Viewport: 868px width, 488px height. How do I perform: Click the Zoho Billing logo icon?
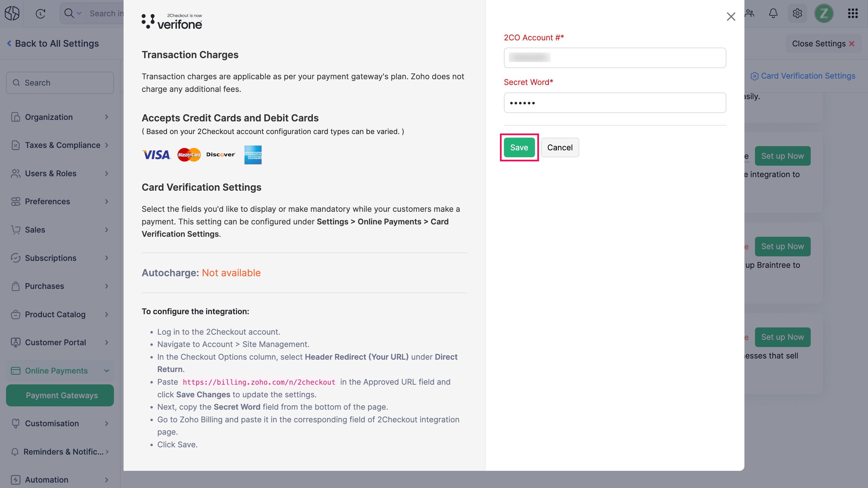pyautogui.click(x=12, y=14)
